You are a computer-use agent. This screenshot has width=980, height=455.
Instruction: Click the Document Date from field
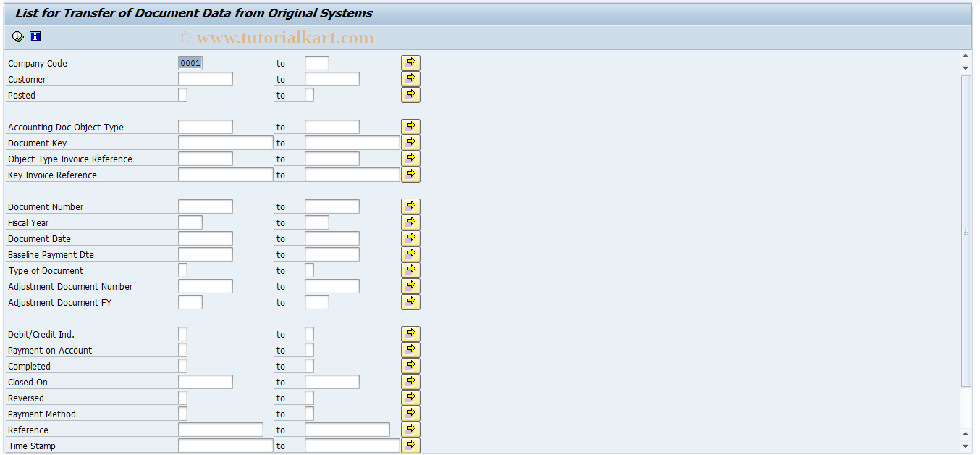206,238
